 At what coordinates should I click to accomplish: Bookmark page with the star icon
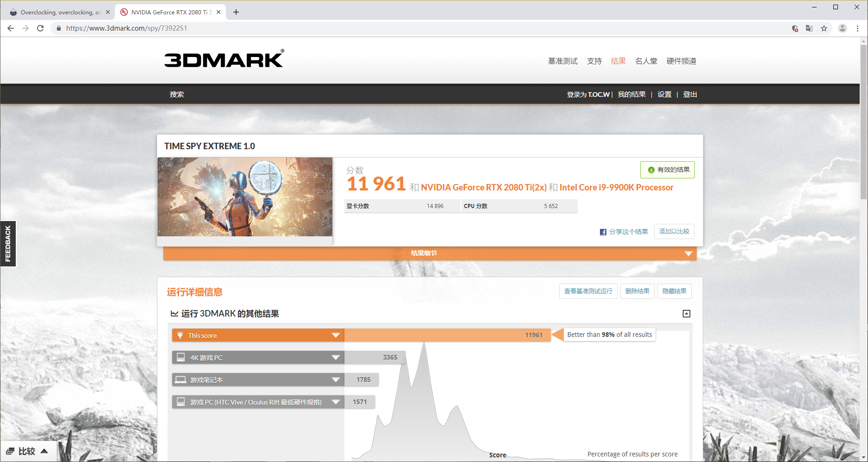click(824, 28)
